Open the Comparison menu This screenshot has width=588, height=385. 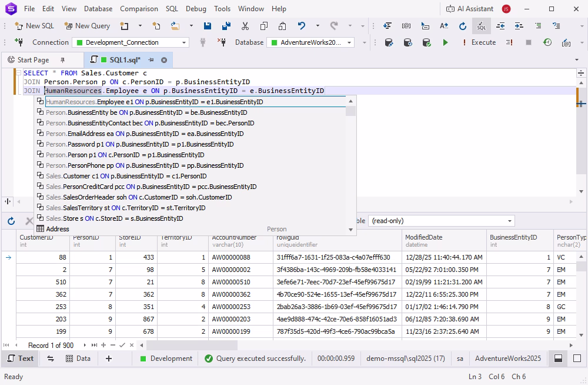coord(139,9)
